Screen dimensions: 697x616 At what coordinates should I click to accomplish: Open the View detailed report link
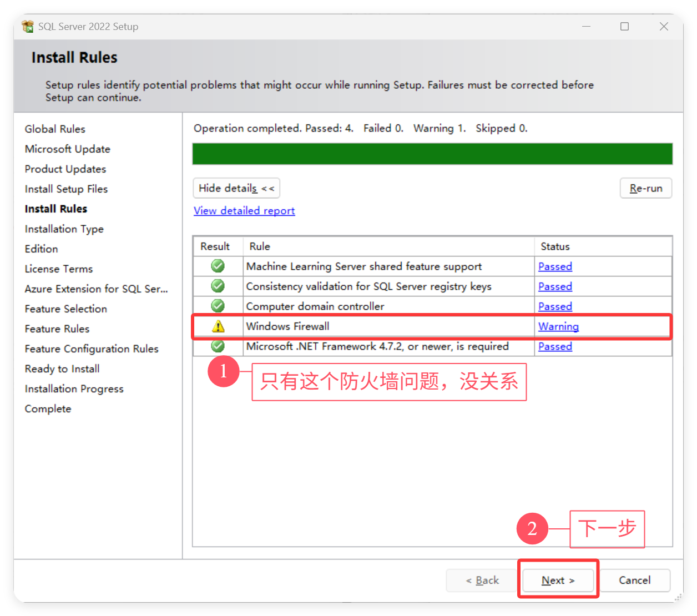244,211
